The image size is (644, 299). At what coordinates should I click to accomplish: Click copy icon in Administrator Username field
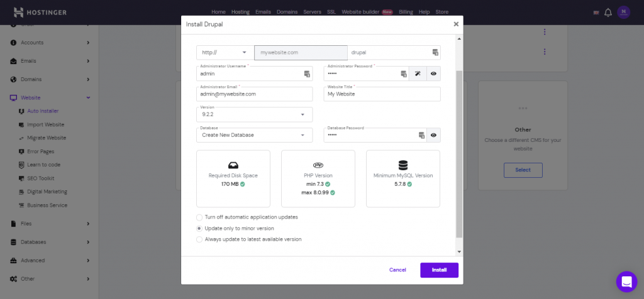click(x=307, y=74)
